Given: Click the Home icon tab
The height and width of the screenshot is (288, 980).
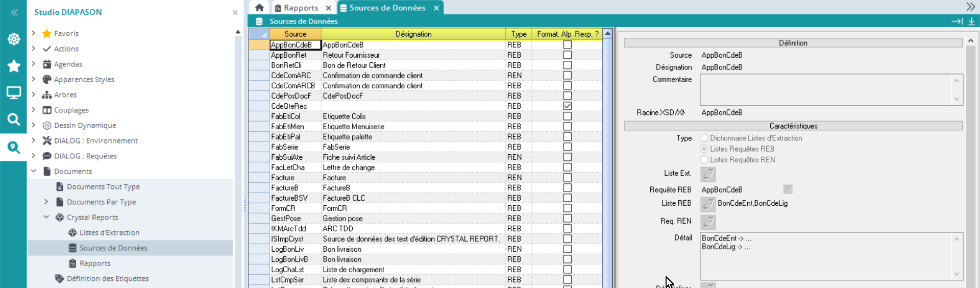Looking at the screenshot, I should point(259,8).
